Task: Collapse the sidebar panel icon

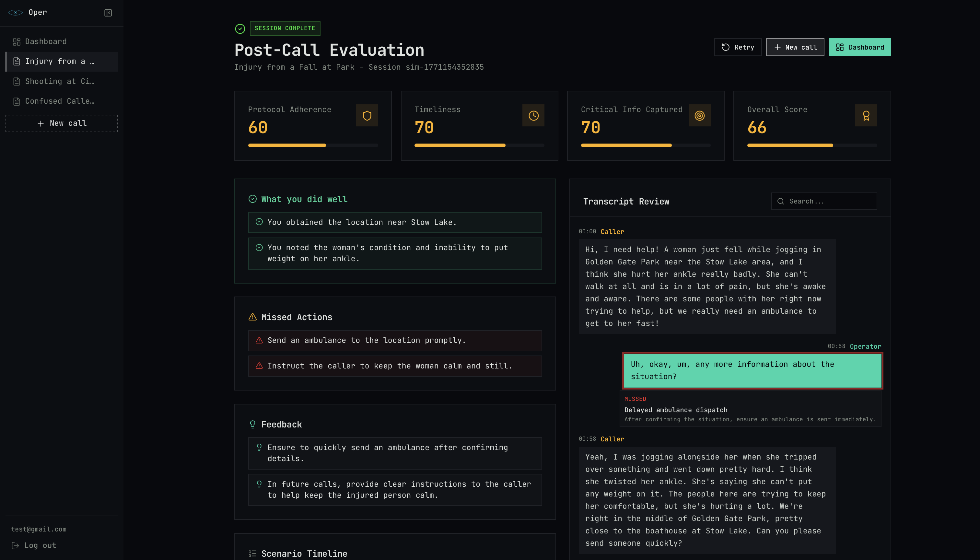Action: pyautogui.click(x=108, y=13)
